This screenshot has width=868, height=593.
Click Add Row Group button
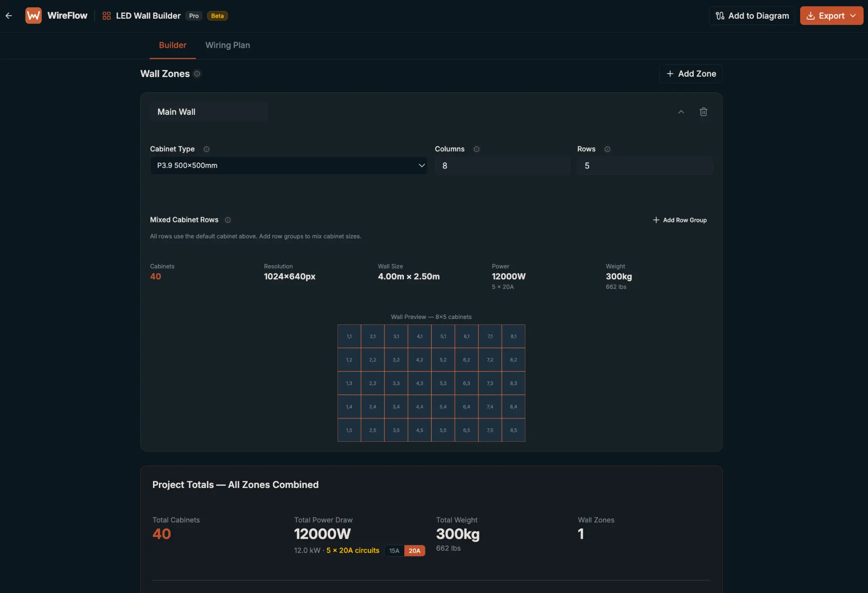click(x=679, y=220)
